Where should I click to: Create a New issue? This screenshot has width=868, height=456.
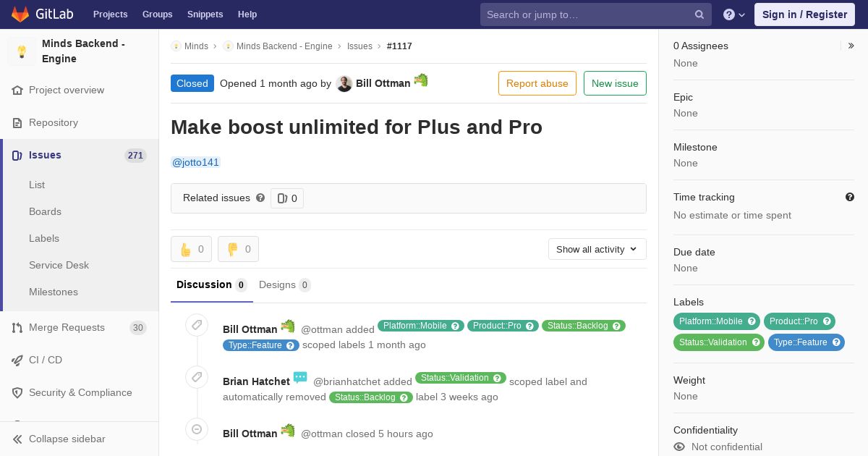point(615,83)
